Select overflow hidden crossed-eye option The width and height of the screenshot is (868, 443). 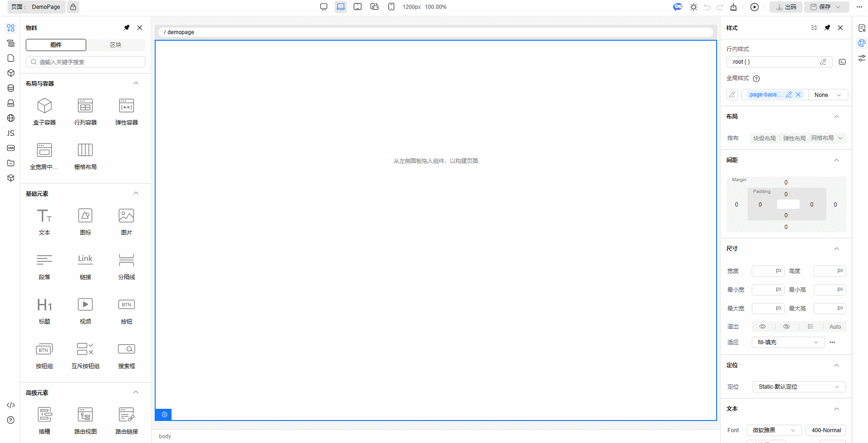[x=786, y=326]
